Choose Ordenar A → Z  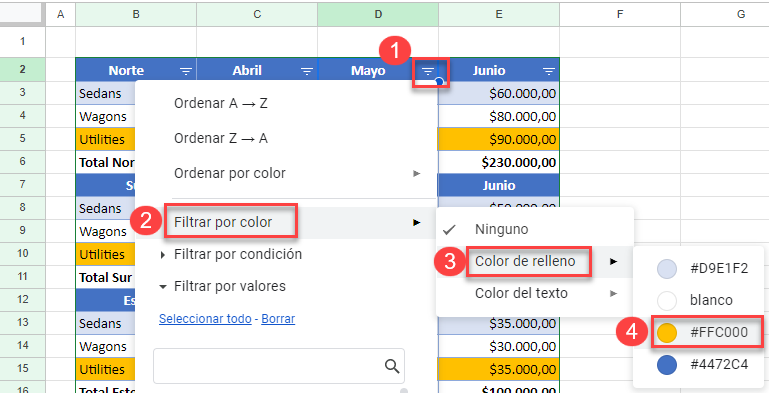pos(221,104)
